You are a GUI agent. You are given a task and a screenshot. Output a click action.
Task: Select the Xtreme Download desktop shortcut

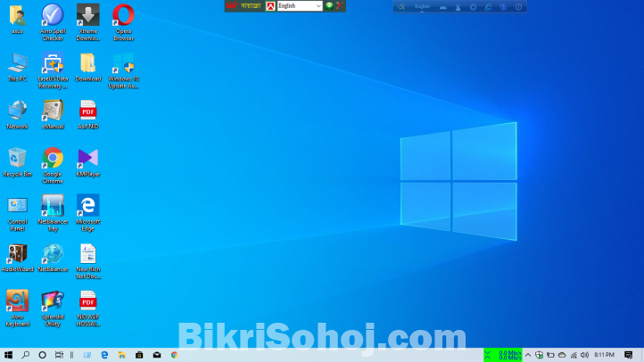click(x=88, y=16)
